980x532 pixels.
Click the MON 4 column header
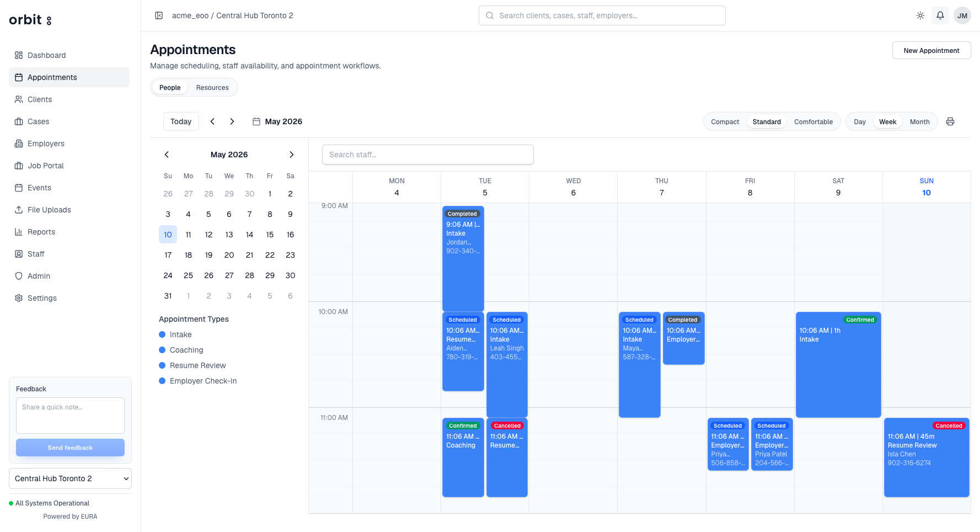pyautogui.click(x=397, y=187)
